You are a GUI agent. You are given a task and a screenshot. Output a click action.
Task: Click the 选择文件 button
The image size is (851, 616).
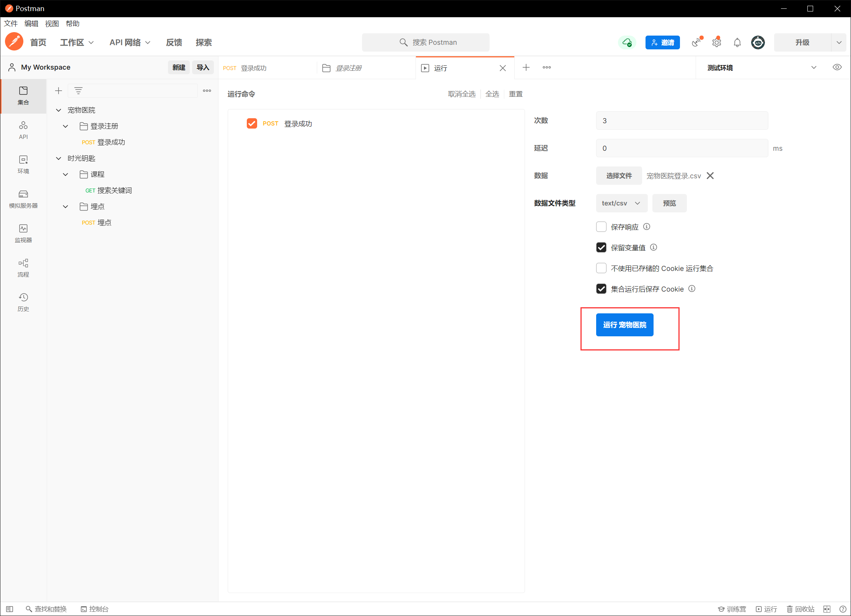click(x=619, y=176)
